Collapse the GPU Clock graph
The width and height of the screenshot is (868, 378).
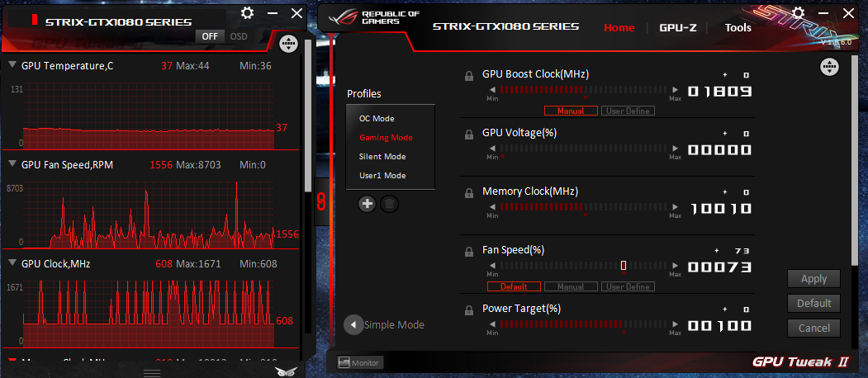tap(13, 263)
